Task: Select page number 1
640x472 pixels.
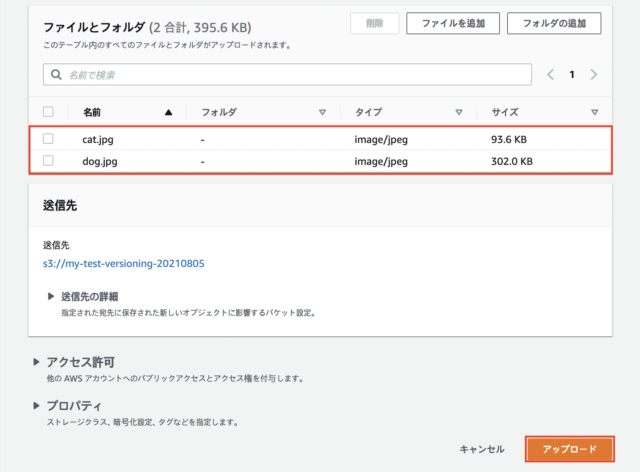Action: tap(572, 74)
